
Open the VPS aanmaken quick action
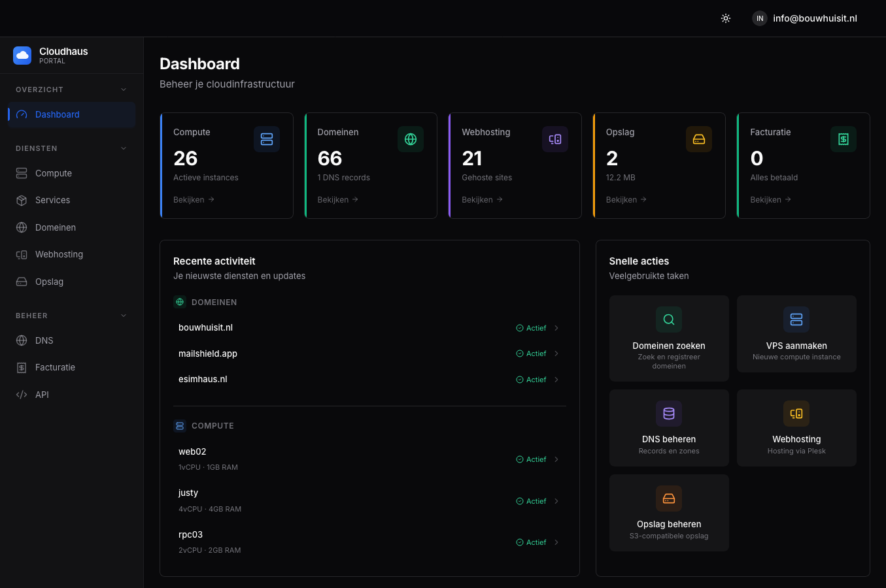796,334
